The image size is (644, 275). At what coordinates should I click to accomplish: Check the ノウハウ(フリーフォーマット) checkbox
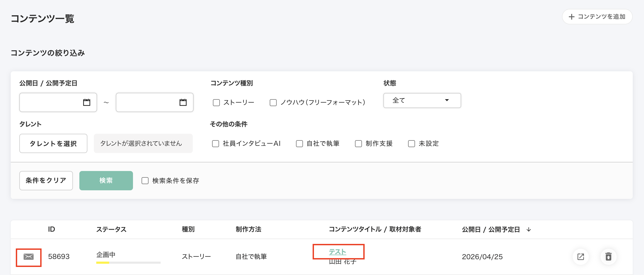point(273,103)
